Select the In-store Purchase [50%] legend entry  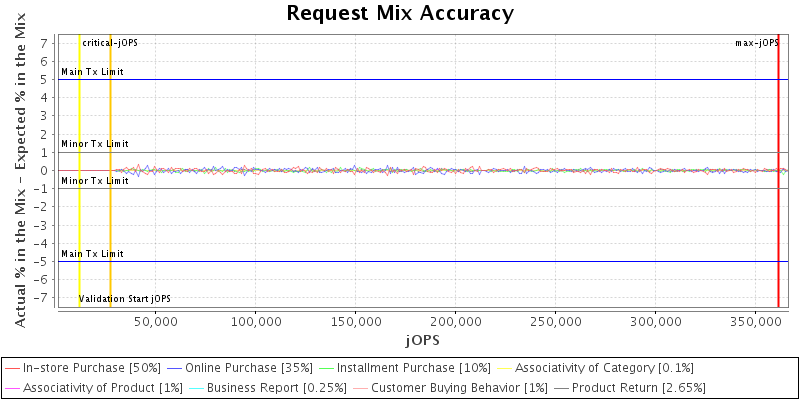[83, 367]
